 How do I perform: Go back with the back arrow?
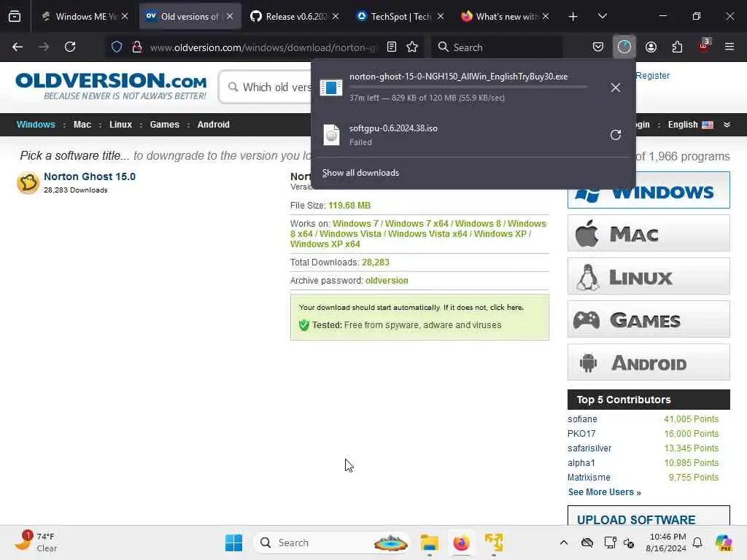(x=18, y=47)
